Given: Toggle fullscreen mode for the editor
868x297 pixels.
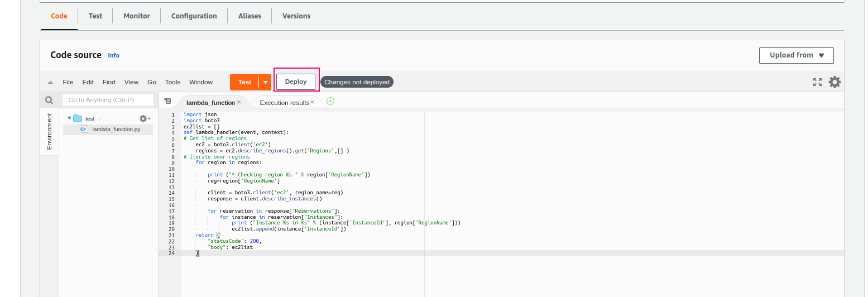Looking at the screenshot, I should point(817,82).
